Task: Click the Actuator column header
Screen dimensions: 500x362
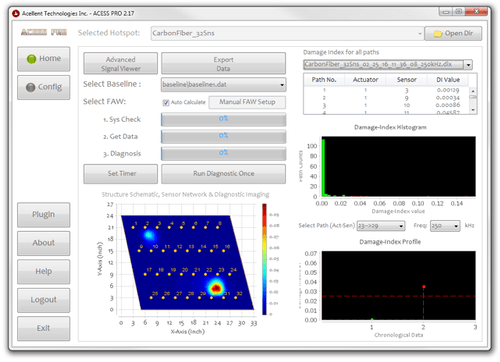Action: (x=366, y=80)
